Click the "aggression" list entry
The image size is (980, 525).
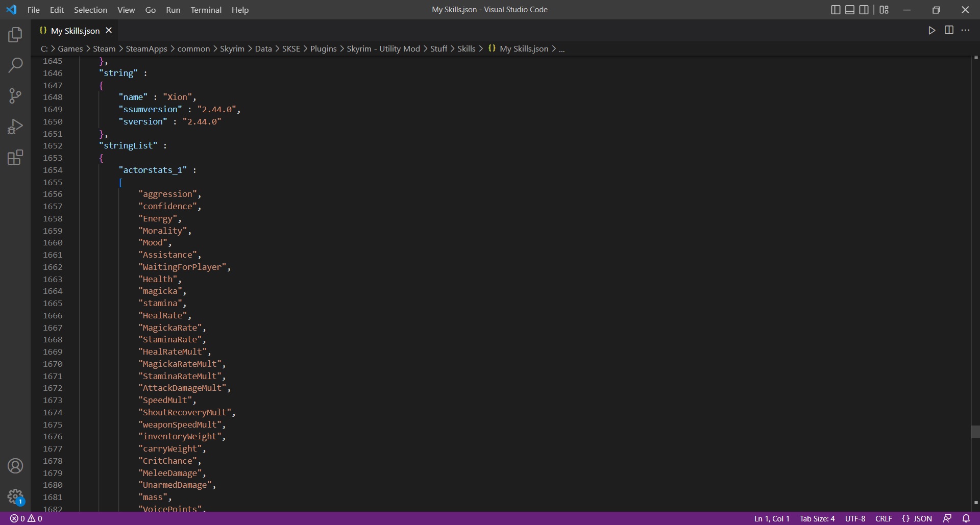pos(167,194)
